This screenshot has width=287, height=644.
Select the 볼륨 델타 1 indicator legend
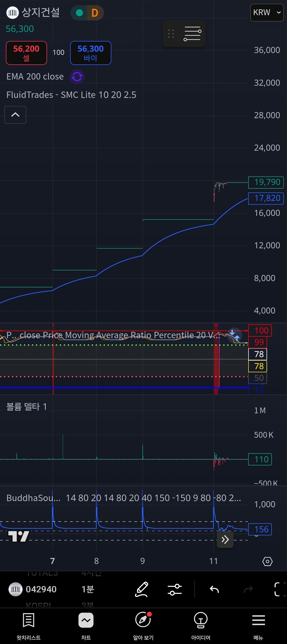[x=27, y=407]
